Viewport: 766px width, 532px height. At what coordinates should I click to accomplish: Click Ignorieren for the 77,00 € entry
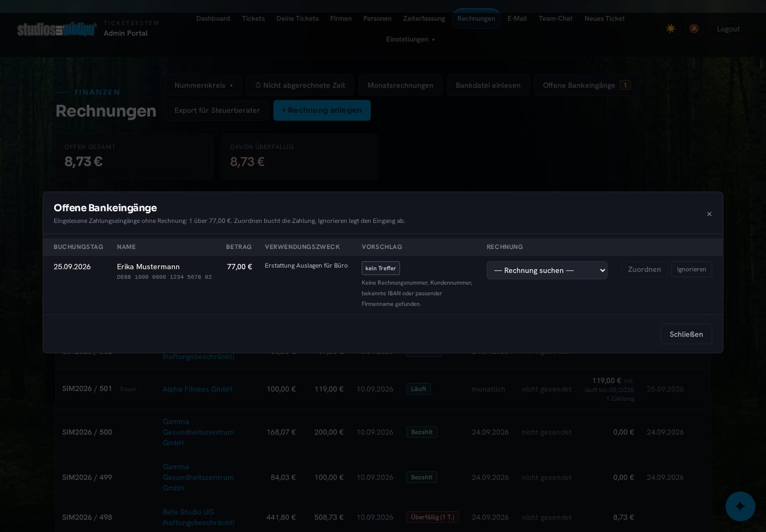click(x=692, y=269)
